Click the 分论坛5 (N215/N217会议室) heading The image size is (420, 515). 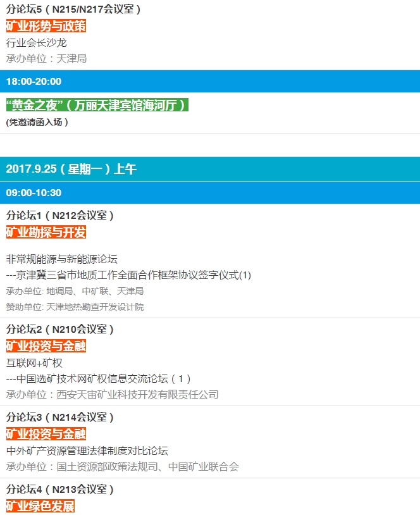73,9
